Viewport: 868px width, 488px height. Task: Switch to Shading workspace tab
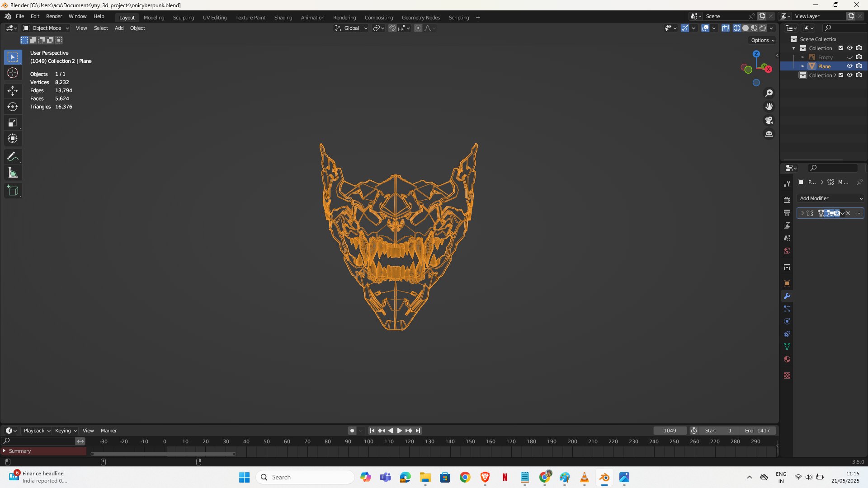coord(283,18)
